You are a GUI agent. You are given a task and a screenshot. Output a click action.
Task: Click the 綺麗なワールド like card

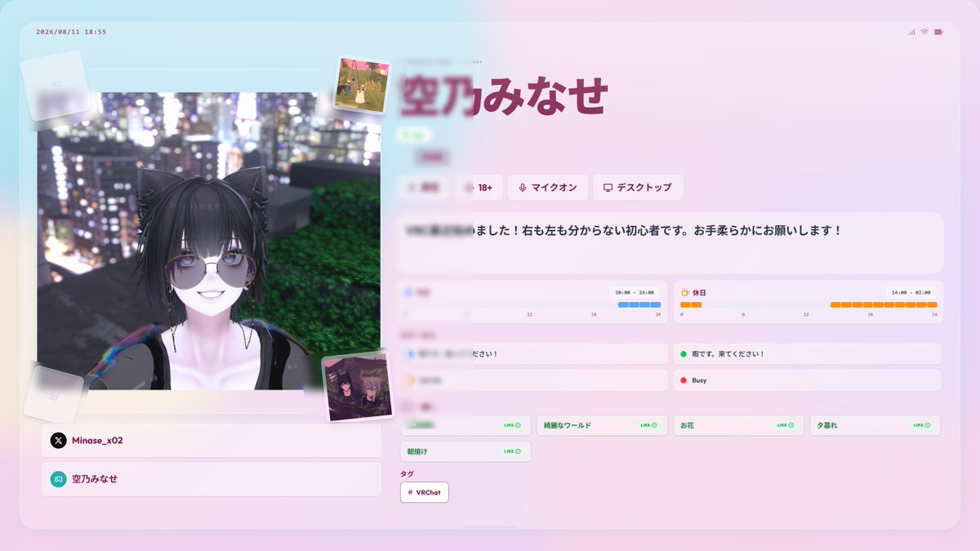pos(602,425)
